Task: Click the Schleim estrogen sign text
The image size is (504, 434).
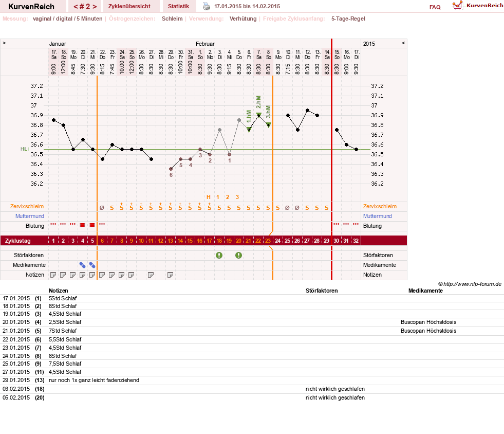Action: coord(172,19)
